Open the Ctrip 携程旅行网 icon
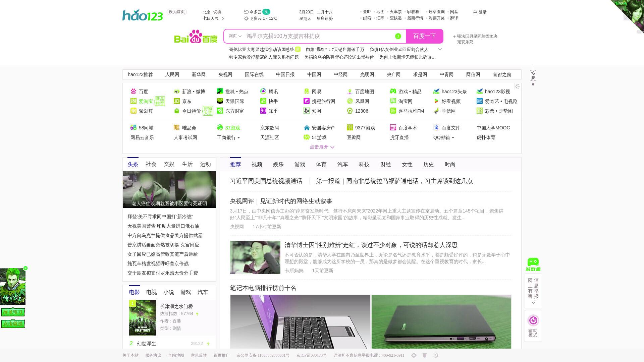The image size is (644, 362). (x=307, y=101)
